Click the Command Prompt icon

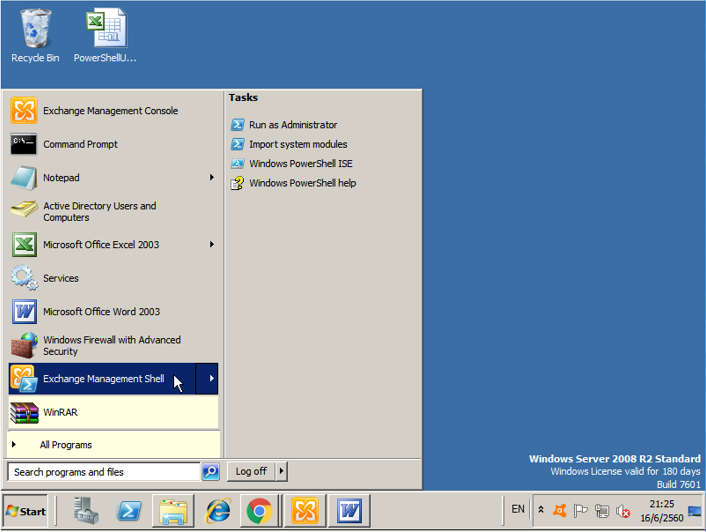[x=24, y=144]
